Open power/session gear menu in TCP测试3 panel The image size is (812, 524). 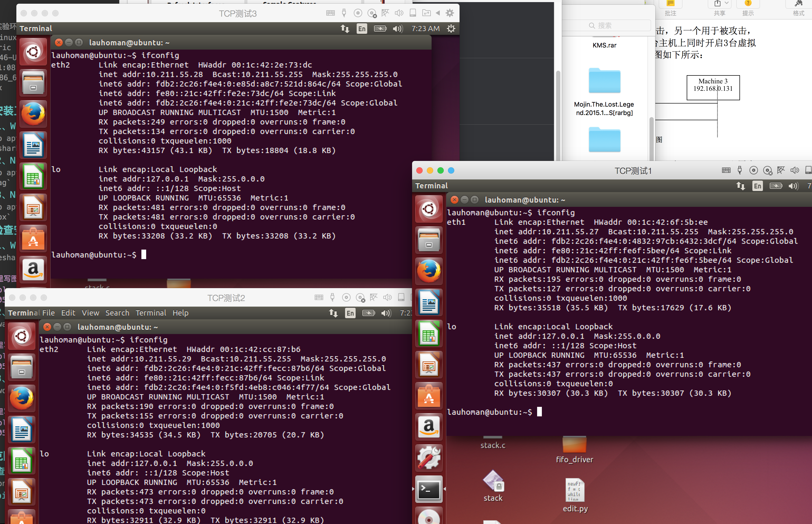451,28
